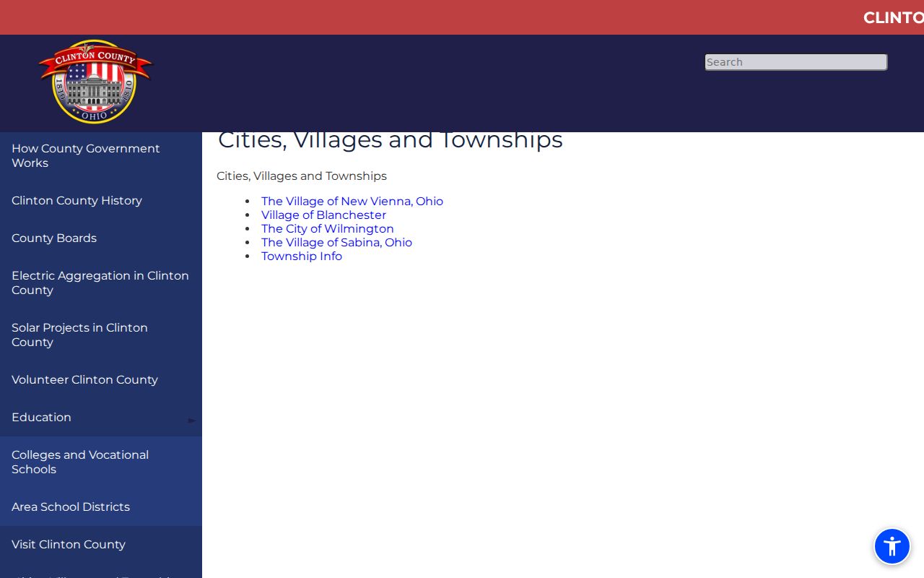Select County Boards in sidebar
Viewport: 924px width, 578px height.
[101, 238]
